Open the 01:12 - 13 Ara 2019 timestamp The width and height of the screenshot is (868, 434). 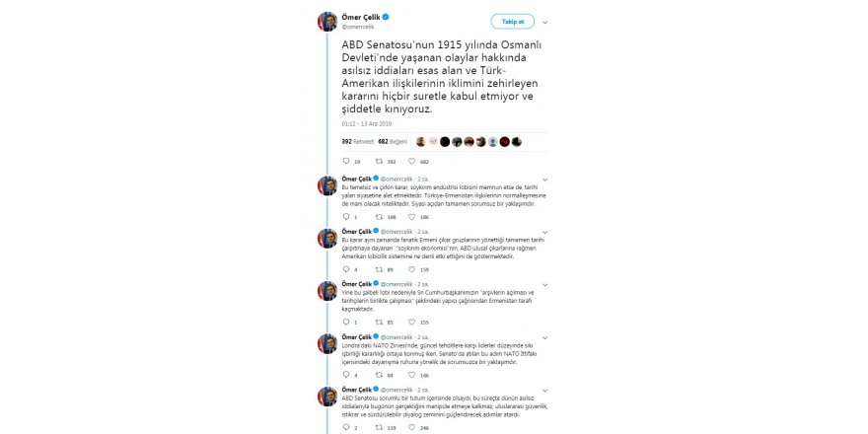[367, 124]
